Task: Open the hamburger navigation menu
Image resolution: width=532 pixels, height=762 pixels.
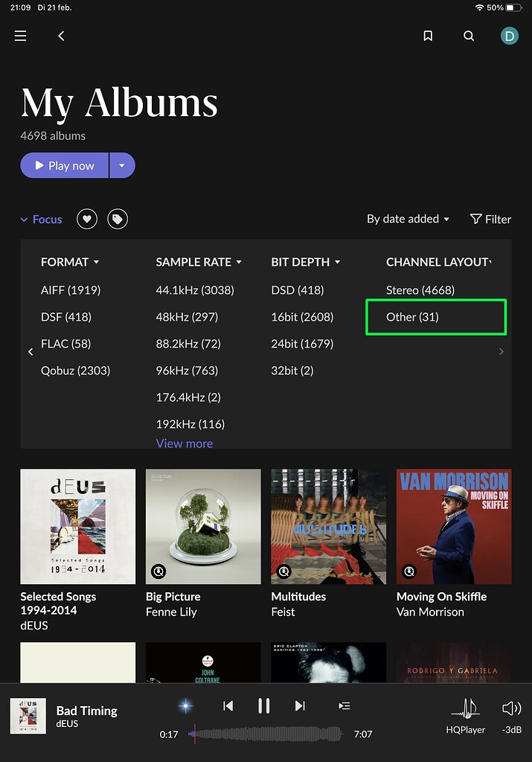Action: (20, 35)
